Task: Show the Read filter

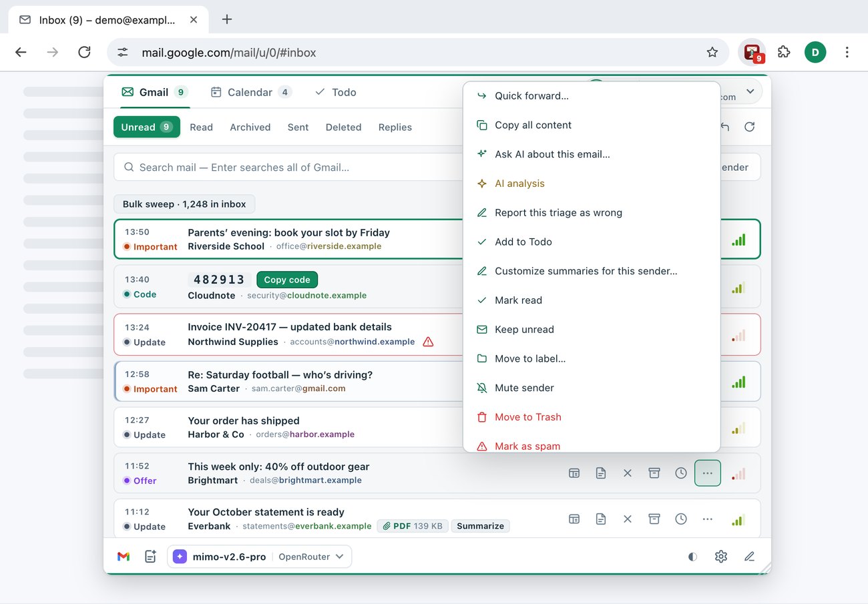Action: 201,127
